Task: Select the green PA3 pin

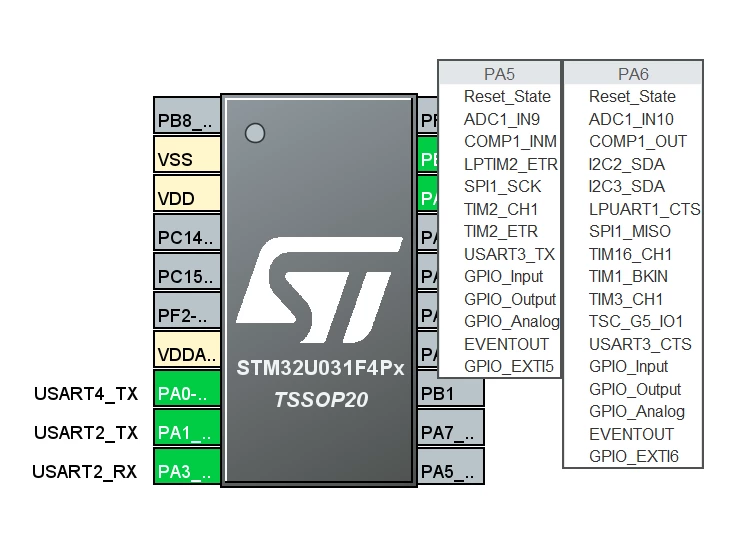Action: [187, 467]
